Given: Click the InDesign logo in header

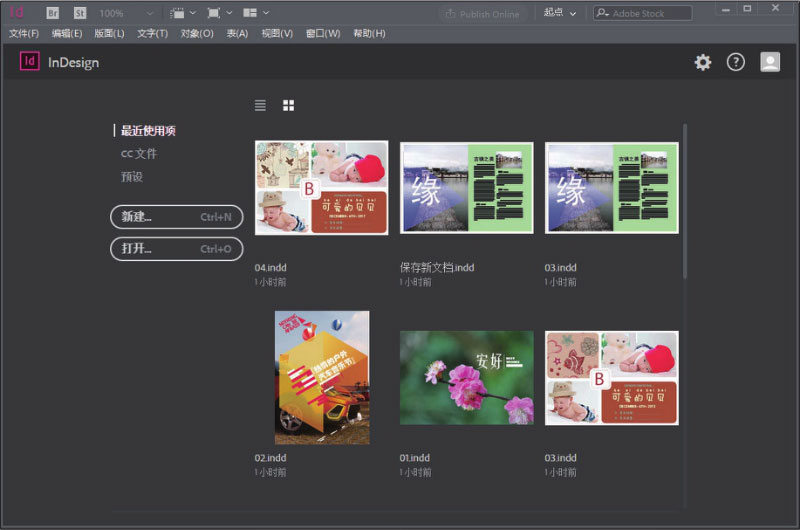Looking at the screenshot, I should [30, 62].
